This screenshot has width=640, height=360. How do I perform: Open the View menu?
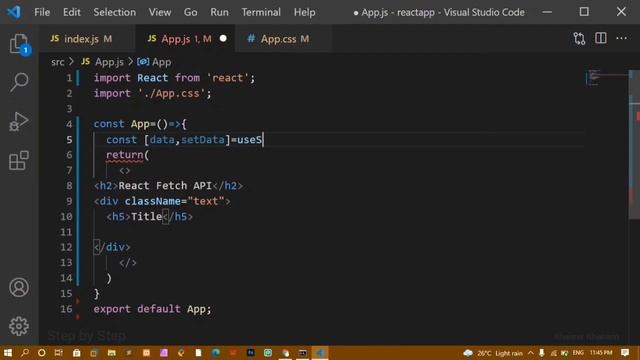point(160,12)
